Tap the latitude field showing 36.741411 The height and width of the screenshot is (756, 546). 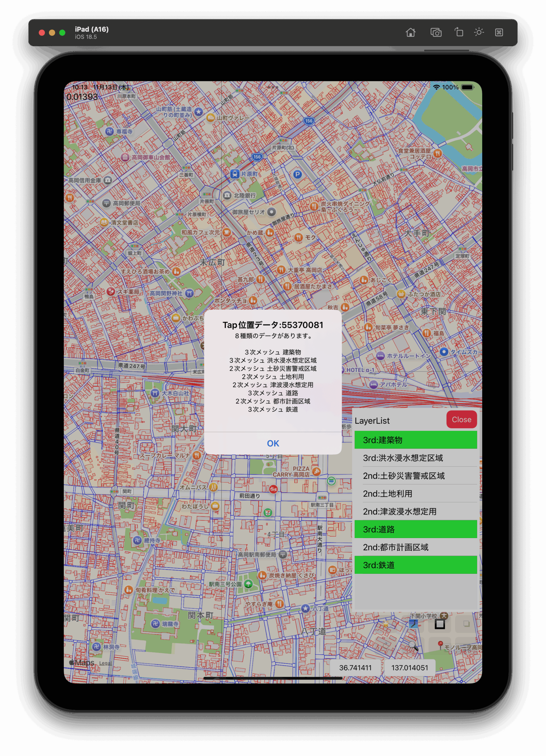pyautogui.click(x=355, y=668)
